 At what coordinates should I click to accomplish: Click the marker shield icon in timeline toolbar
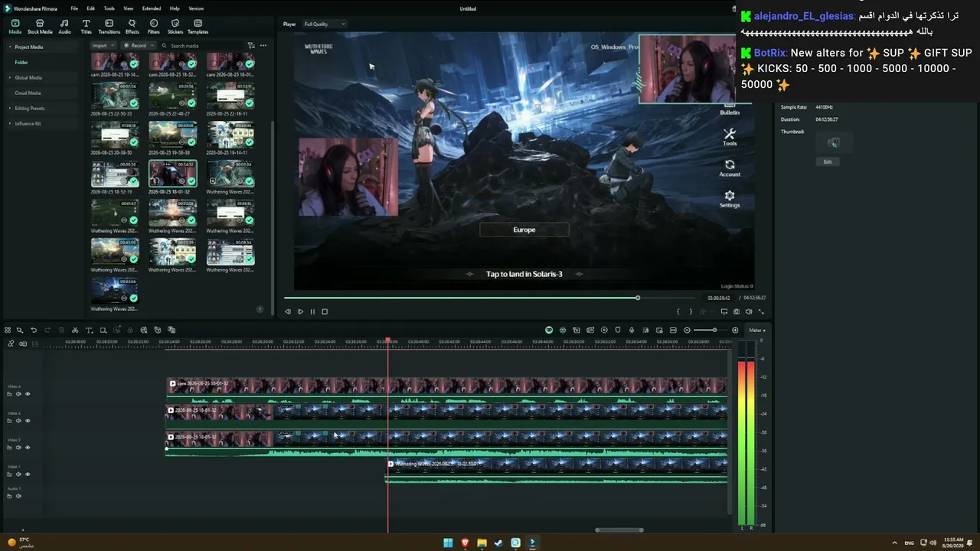coord(618,331)
